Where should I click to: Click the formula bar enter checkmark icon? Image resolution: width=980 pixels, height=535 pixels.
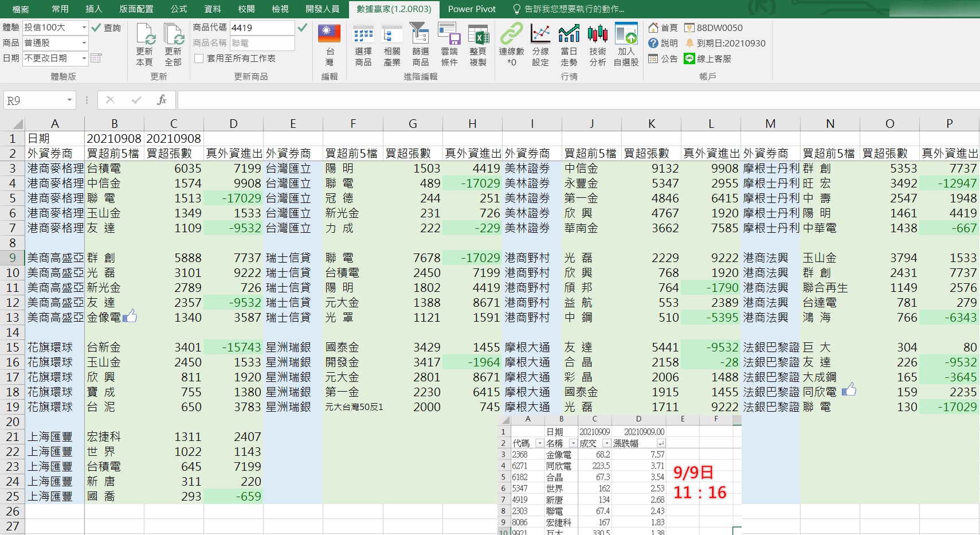pyautogui.click(x=136, y=100)
